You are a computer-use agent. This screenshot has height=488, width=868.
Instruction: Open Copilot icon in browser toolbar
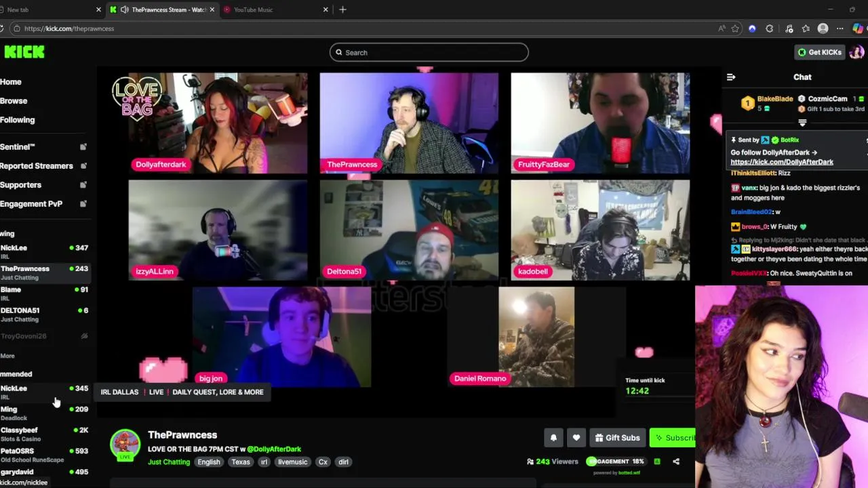coord(858,28)
